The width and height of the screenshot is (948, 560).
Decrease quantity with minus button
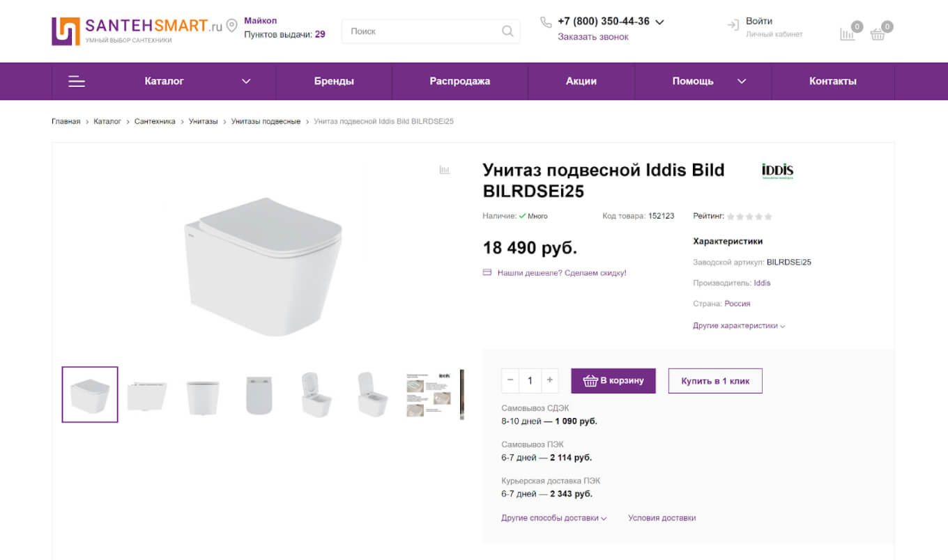coord(510,380)
